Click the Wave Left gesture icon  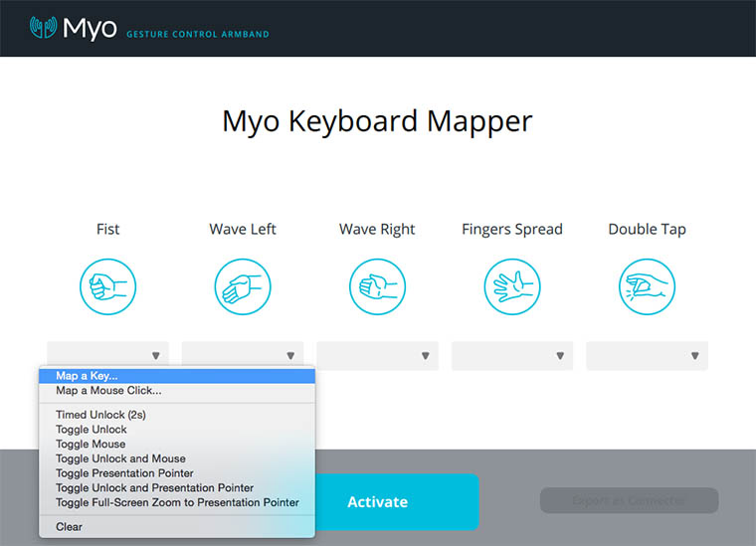(243, 286)
